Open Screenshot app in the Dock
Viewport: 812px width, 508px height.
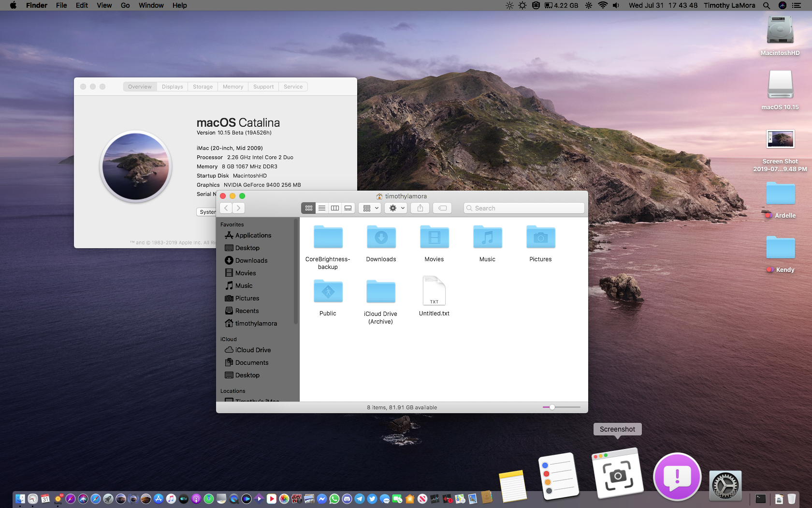tap(617, 475)
